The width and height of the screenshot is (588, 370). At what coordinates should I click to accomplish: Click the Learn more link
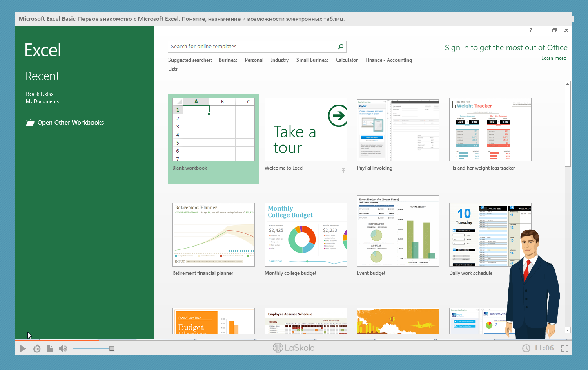point(553,58)
